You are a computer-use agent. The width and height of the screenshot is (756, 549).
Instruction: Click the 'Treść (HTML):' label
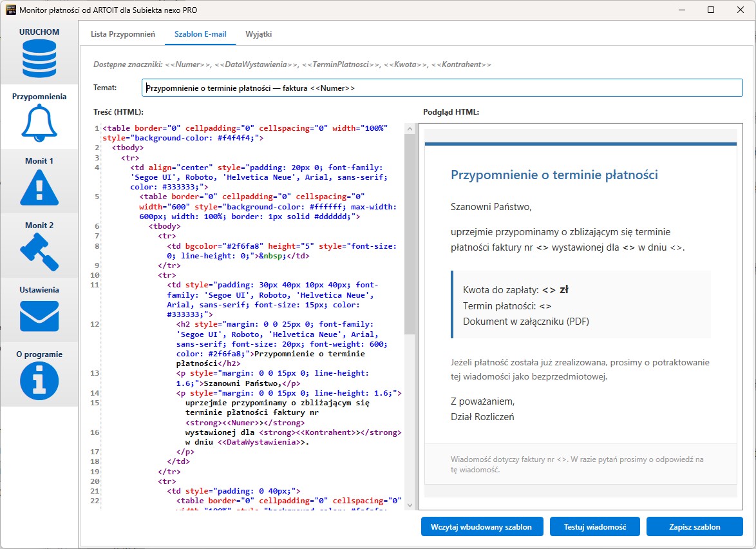pyautogui.click(x=118, y=112)
